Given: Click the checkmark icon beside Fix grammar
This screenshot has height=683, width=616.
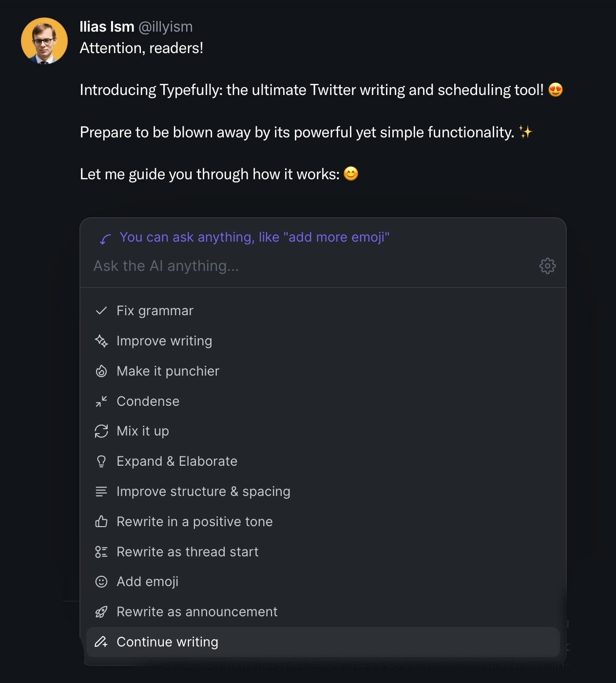Looking at the screenshot, I should pyautogui.click(x=101, y=310).
